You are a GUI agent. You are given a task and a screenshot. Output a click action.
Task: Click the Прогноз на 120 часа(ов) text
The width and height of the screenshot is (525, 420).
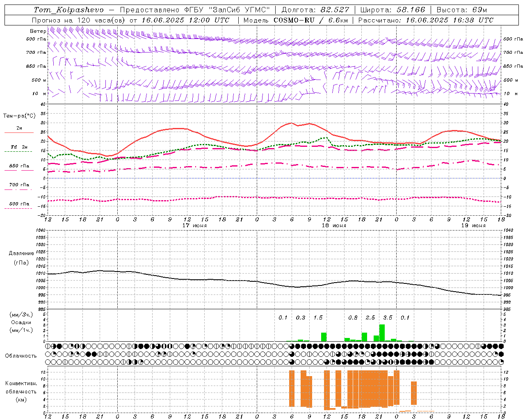click(79, 20)
